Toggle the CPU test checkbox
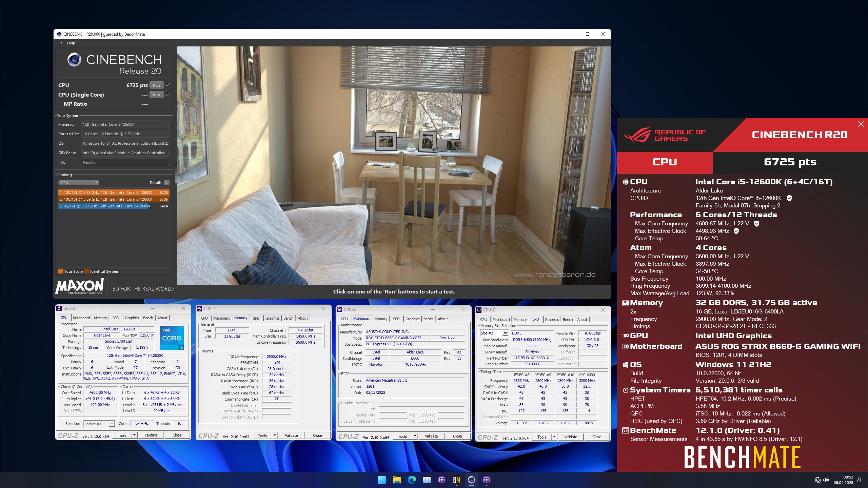Image resolution: width=868 pixels, height=488 pixels. point(168,85)
